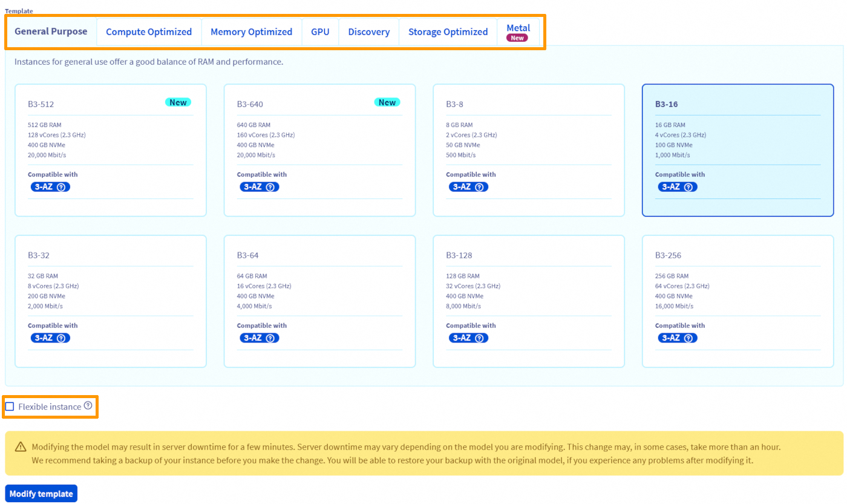This screenshot has height=504, width=847.
Task: Click the 3-AZ help icon on B3-64 card
Action: pos(270,338)
